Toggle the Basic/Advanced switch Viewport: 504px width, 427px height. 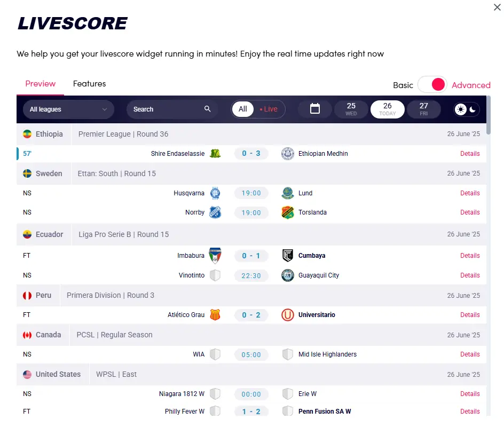pyautogui.click(x=432, y=84)
